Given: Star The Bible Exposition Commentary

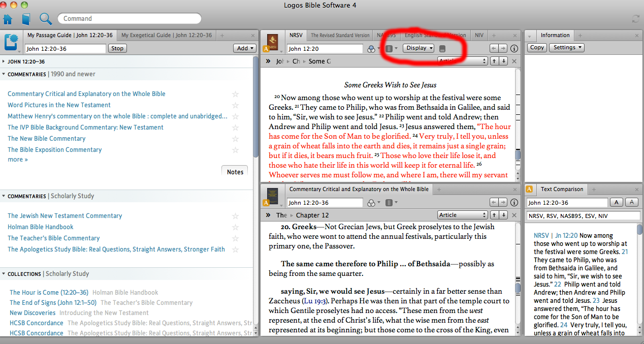Looking at the screenshot, I should pyautogui.click(x=235, y=150).
